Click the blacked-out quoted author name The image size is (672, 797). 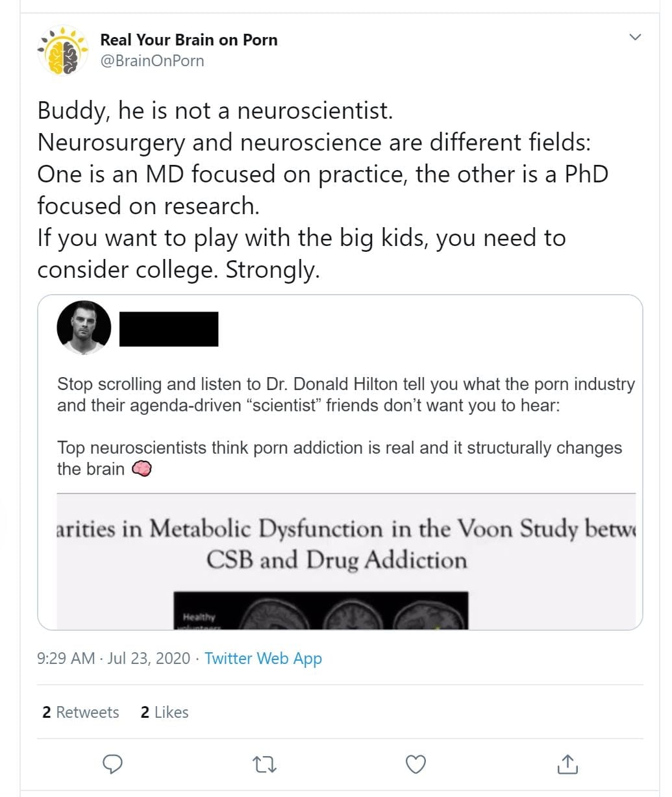pos(169,329)
